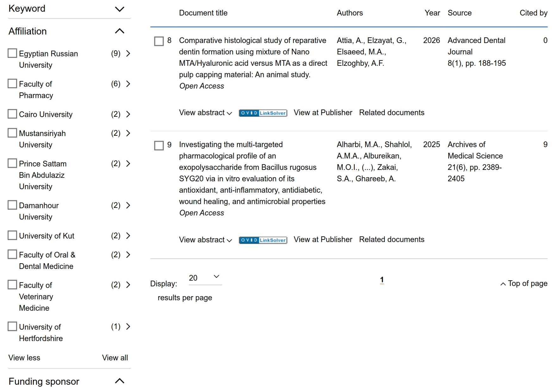The image size is (555, 392).
Task: Jump to Top of page
Action: click(x=524, y=283)
